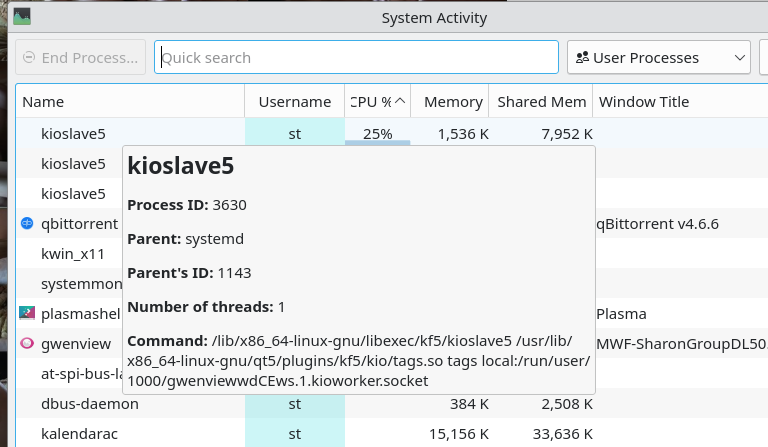Select the kwin_x11 process

(72, 253)
